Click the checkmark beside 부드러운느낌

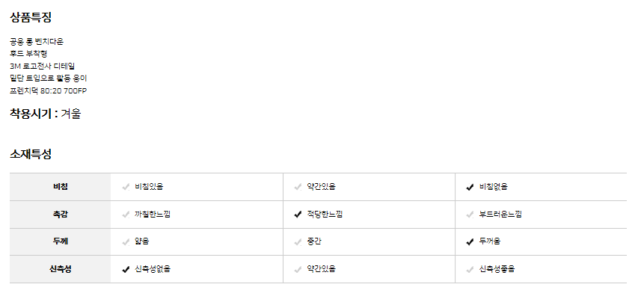(470, 215)
